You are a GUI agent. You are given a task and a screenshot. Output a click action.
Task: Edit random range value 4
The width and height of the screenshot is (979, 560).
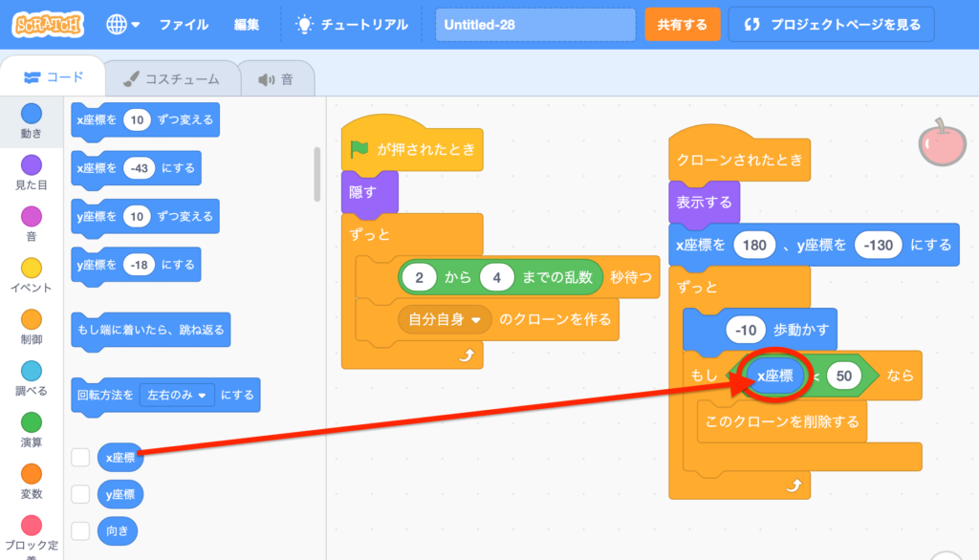tap(497, 277)
